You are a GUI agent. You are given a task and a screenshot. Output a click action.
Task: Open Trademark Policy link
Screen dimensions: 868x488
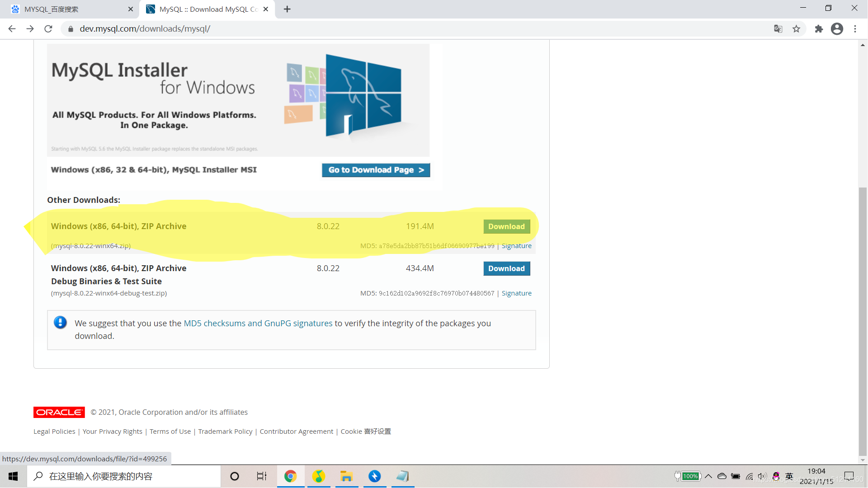point(225,432)
